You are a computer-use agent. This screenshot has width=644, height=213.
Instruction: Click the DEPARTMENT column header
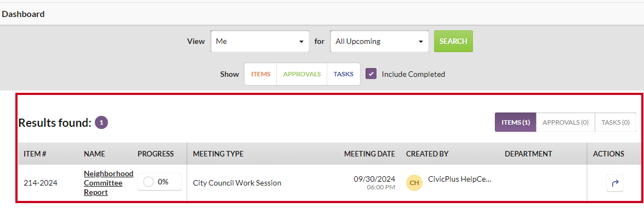tap(528, 154)
